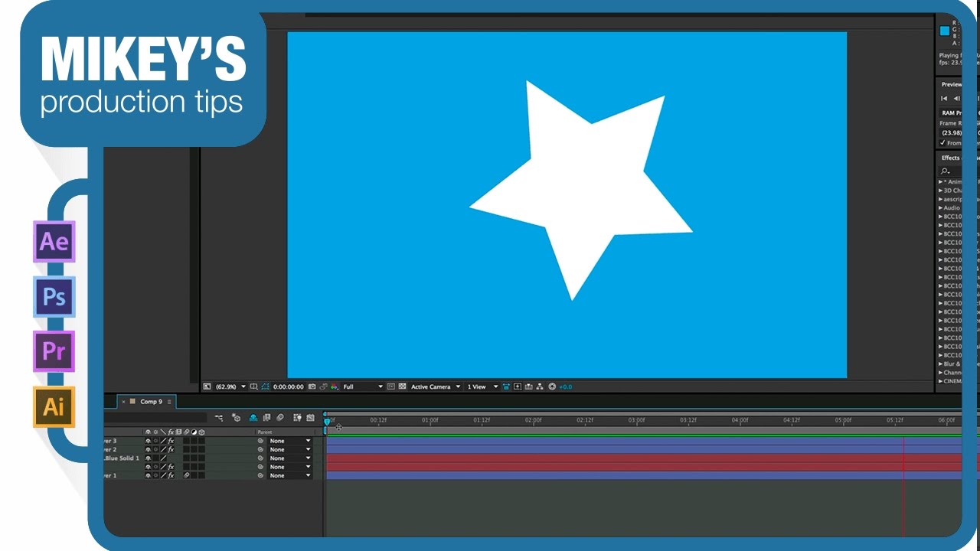This screenshot has width=980, height=551.
Task: Click the 3D layer column header icon
Action: (x=201, y=432)
